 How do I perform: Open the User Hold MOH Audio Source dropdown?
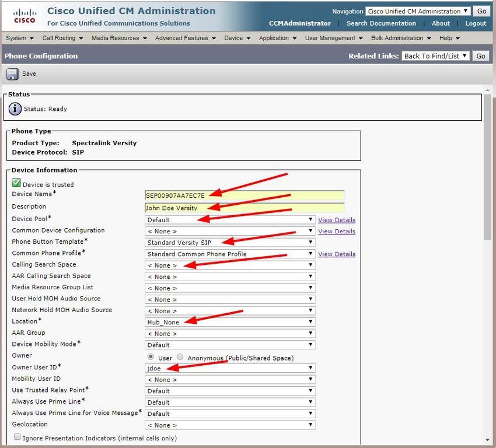[x=230, y=299]
